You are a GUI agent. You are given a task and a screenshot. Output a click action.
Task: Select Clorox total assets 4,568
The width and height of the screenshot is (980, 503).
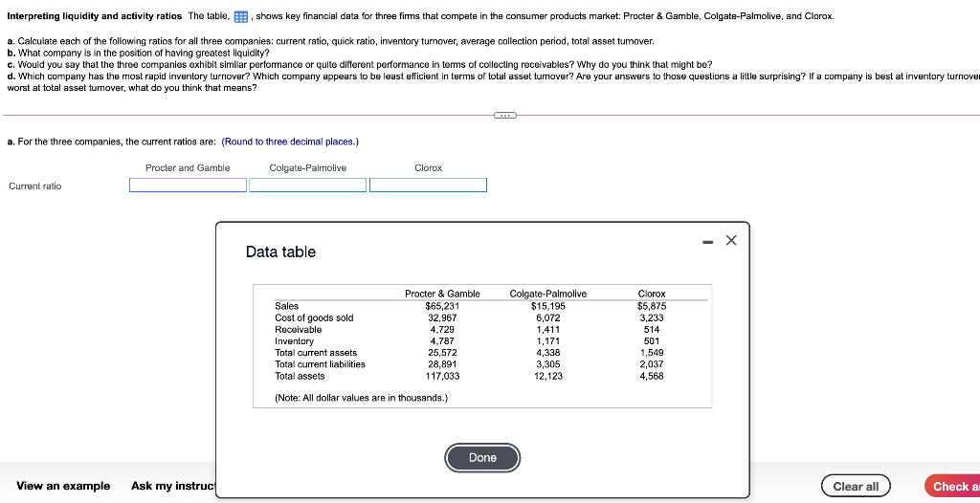tap(652, 376)
